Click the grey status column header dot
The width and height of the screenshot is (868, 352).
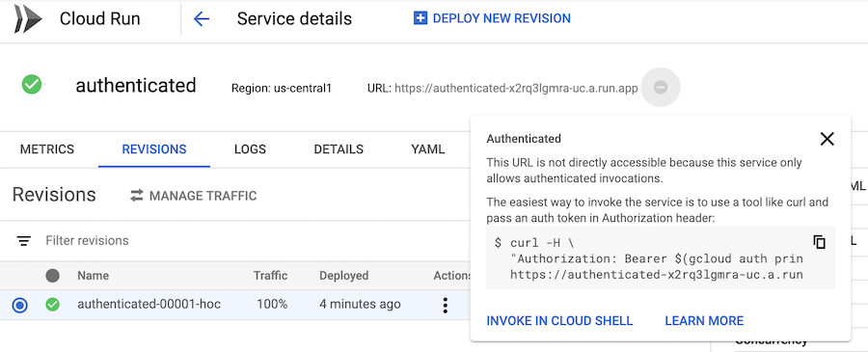53,276
